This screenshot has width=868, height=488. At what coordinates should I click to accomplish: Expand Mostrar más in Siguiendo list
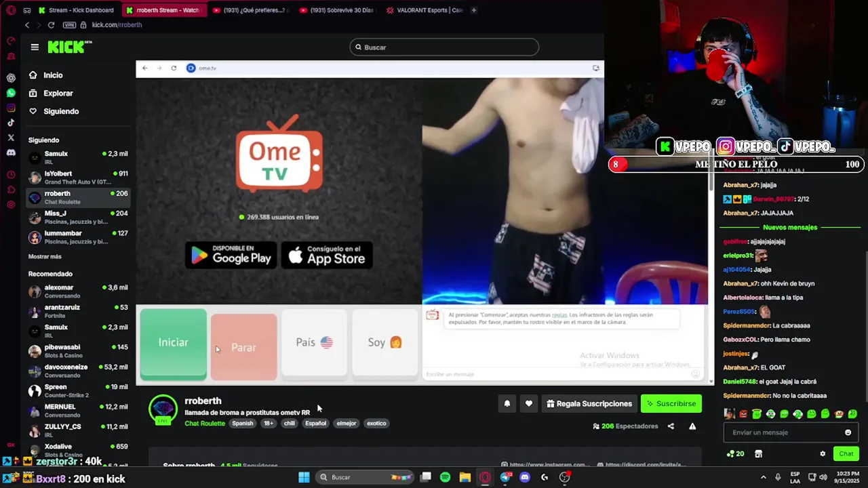click(45, 257)
